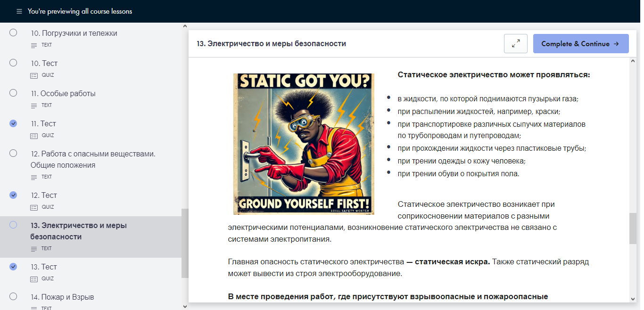Click bullet при распылении жидкостей
This screenshot has height=310, width=644.
479,112
